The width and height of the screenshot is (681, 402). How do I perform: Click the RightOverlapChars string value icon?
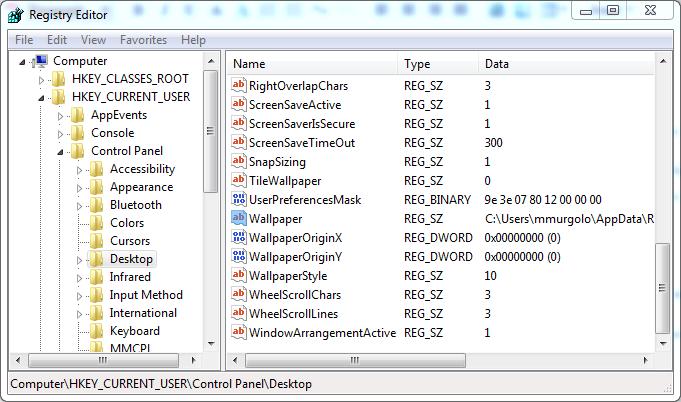tap(238, 86)
